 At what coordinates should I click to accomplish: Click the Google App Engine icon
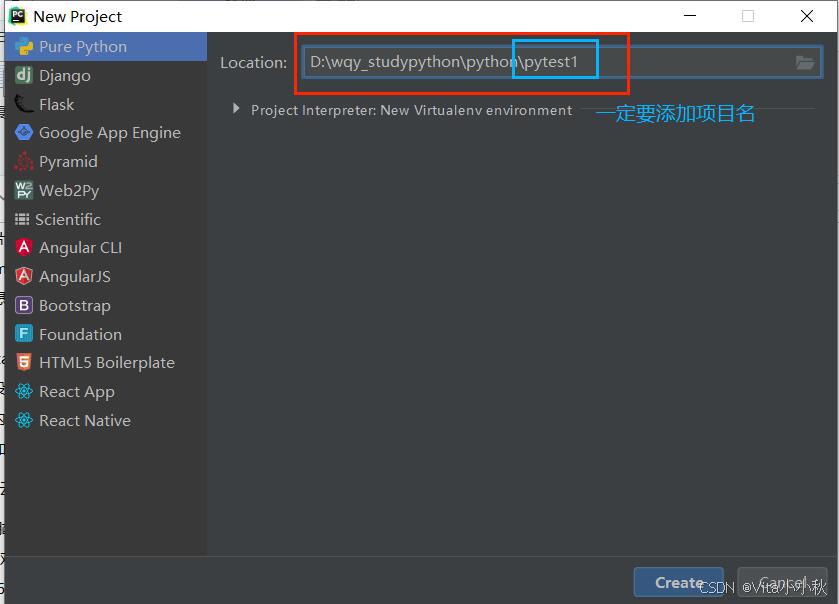(x=24, y=132)
